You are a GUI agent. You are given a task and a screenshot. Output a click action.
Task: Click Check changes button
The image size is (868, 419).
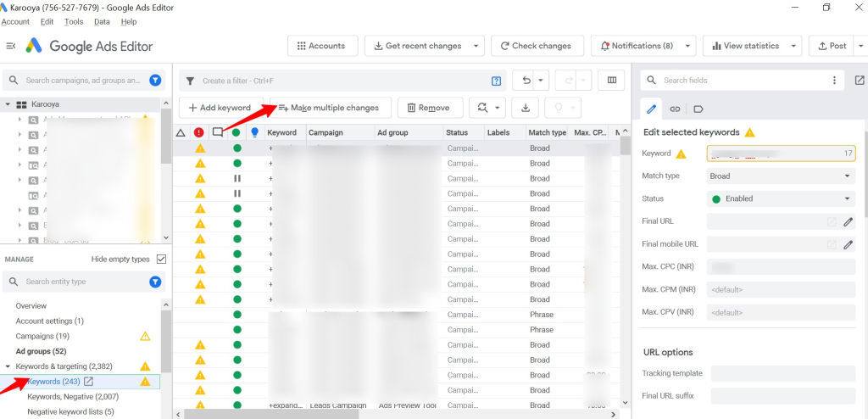click(x=537, y=46)
